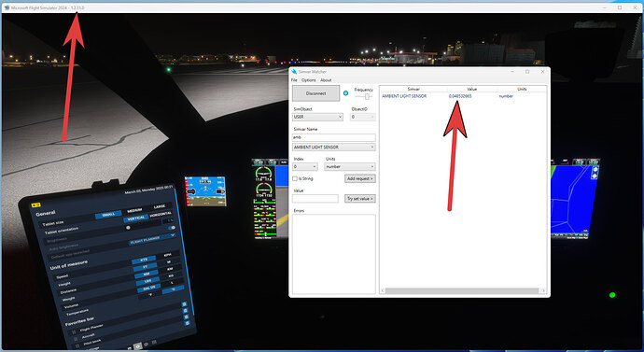Click the eye icon at tablet bottom
This screenshot has height=352, width=644.
(146, 345)
